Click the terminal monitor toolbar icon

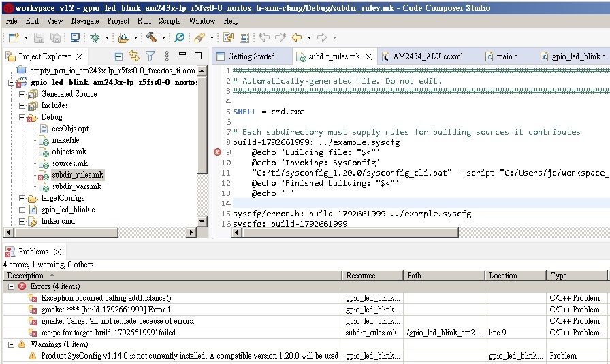tap(75, 37)
